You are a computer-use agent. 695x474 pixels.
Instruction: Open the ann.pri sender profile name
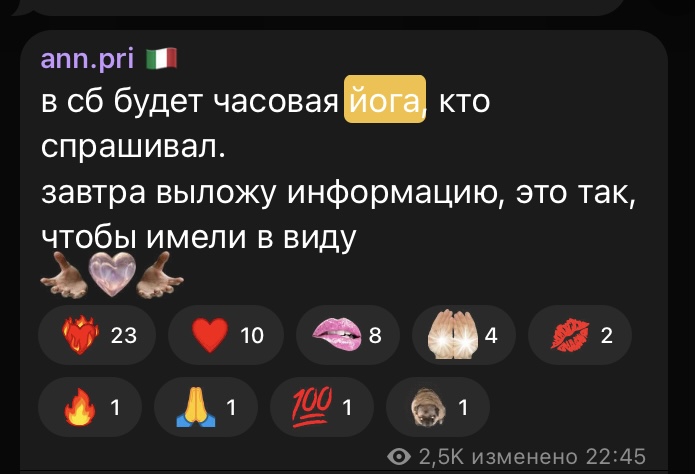[x=87, y=58]
